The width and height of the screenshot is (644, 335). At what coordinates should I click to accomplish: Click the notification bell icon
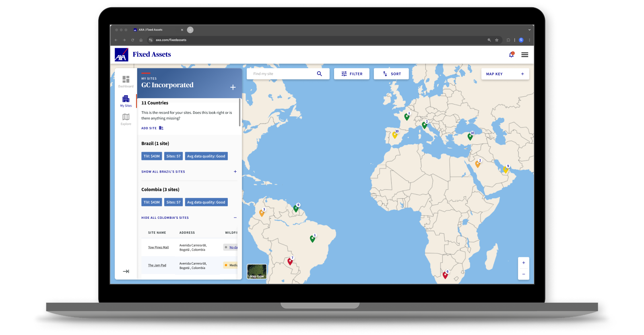(x=511, y=55)
